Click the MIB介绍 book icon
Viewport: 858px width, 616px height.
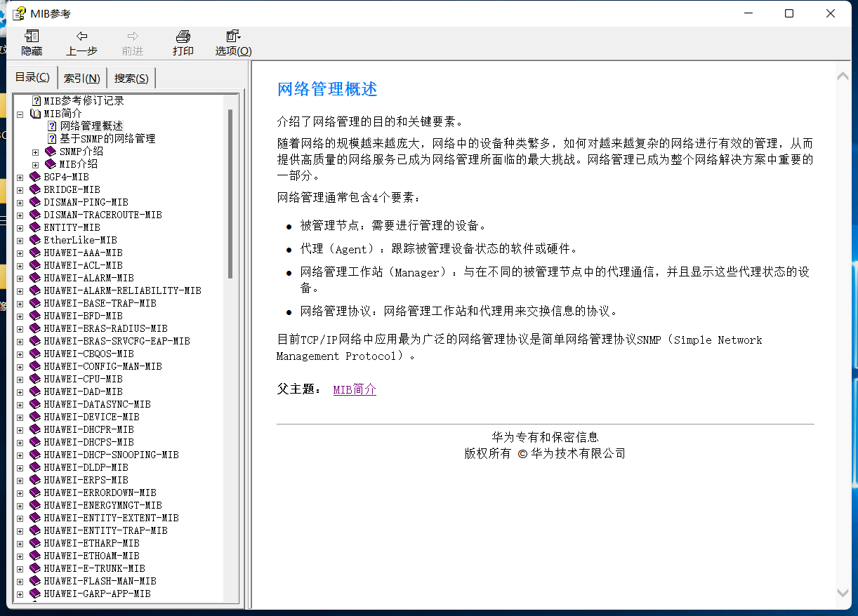pyautogui.click(x=51, y=164)
